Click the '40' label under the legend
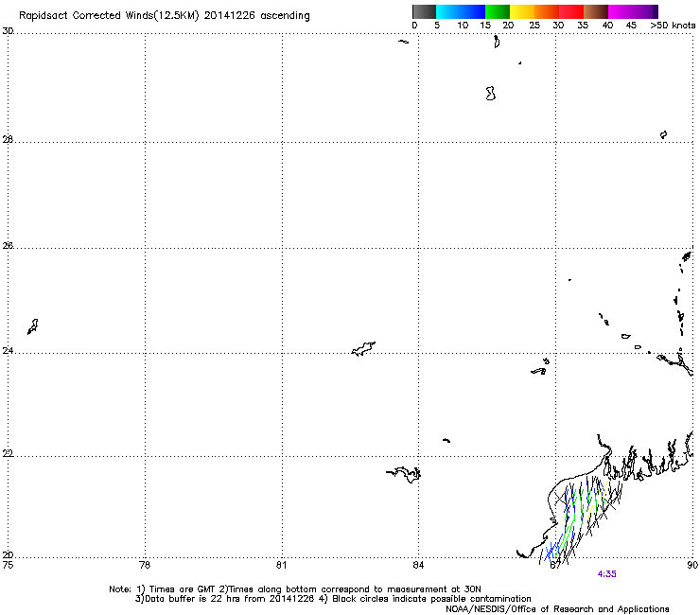The height and width of the screenshot is (615, 700). 607,26
